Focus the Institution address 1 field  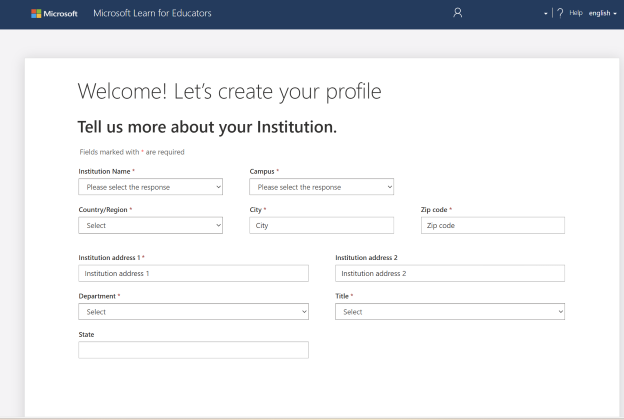(193, 273)
